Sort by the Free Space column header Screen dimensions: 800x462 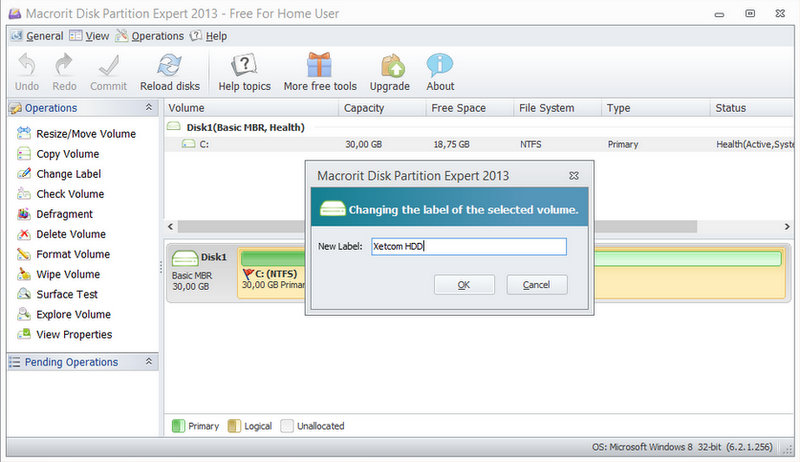pos(469,108)
